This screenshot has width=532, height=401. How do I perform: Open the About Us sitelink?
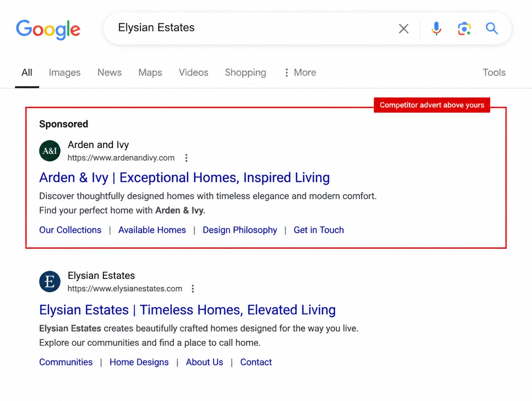point(204,362)
